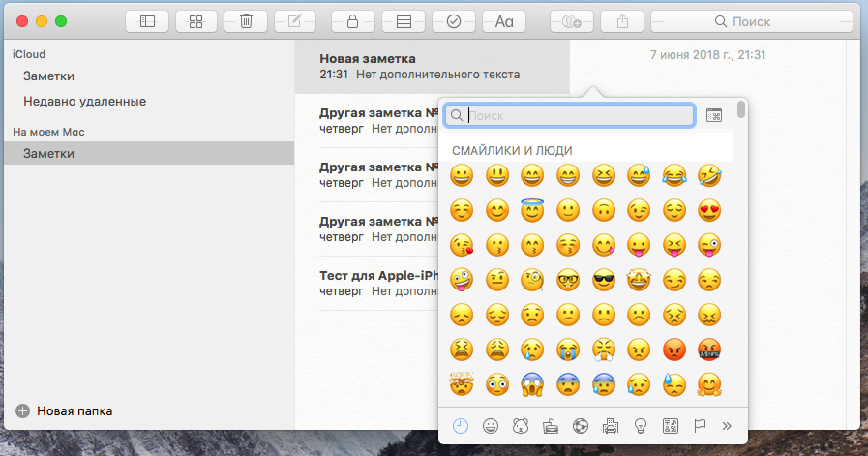Image resolution: width=868 pixels, height=456 pixels.
Task: Insert the flushed face emoji
Action: pyautogui.click(x=497, y=384)
